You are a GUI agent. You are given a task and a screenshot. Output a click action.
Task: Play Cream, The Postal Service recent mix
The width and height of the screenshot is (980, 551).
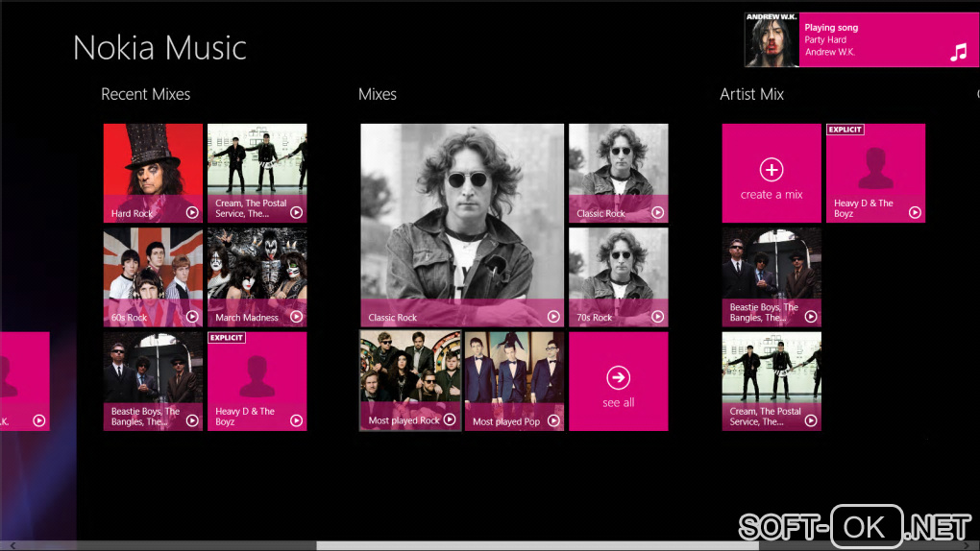(296, 212)
